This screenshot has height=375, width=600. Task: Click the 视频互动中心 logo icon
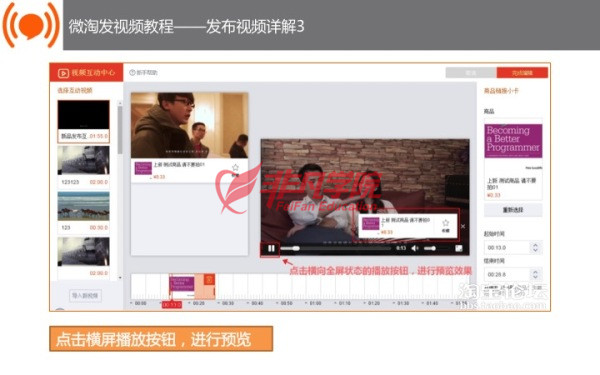63,73
